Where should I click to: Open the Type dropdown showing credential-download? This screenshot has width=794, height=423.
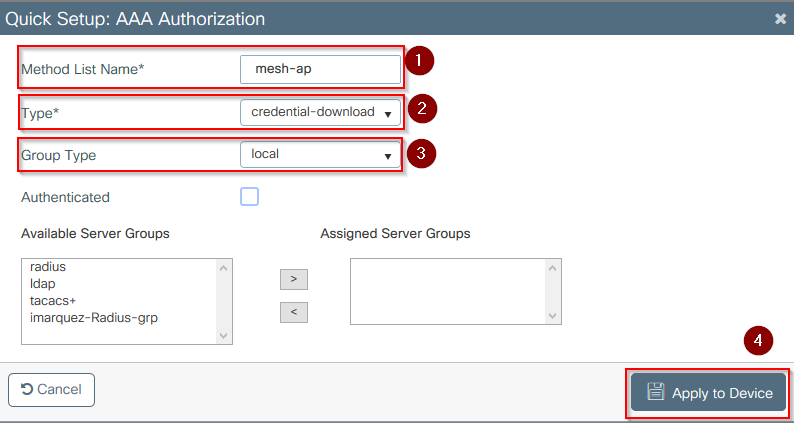320,113
